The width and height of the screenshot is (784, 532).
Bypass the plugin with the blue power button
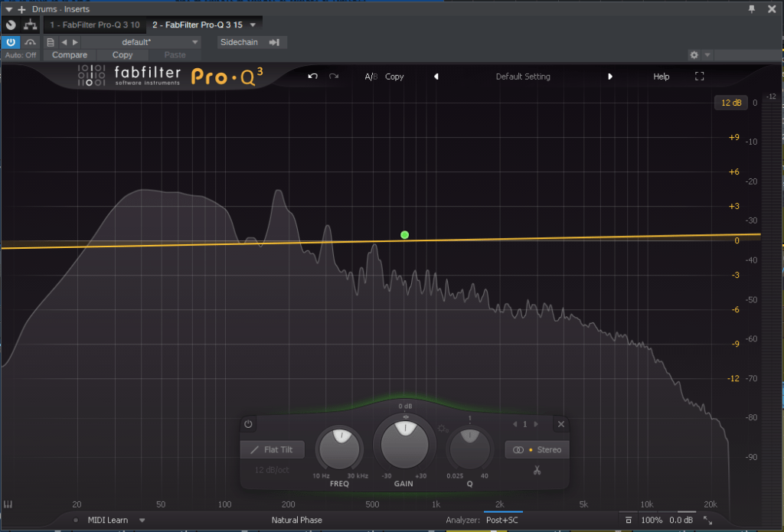pyautogui.click(x=11, y=42)
